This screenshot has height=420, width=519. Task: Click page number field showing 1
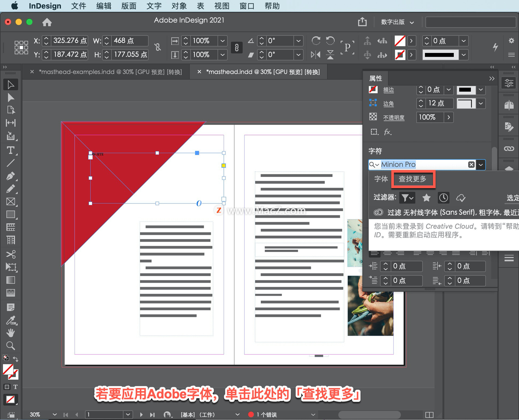point(104,414)
